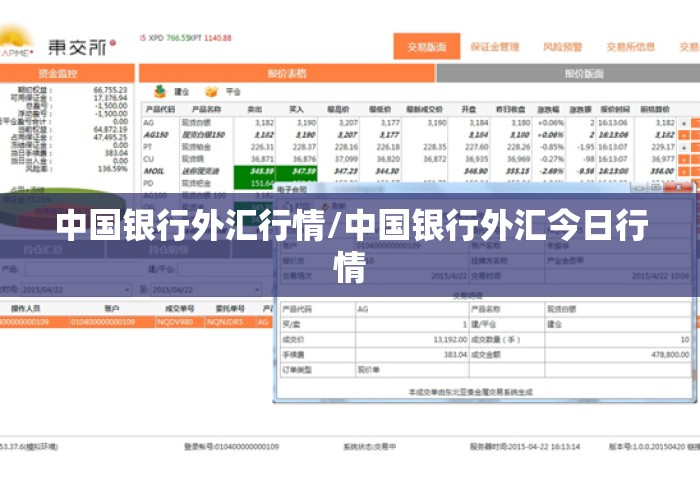Click the CU sell price 36,871
Screen dimensions: 700x490
pos(262,159)
